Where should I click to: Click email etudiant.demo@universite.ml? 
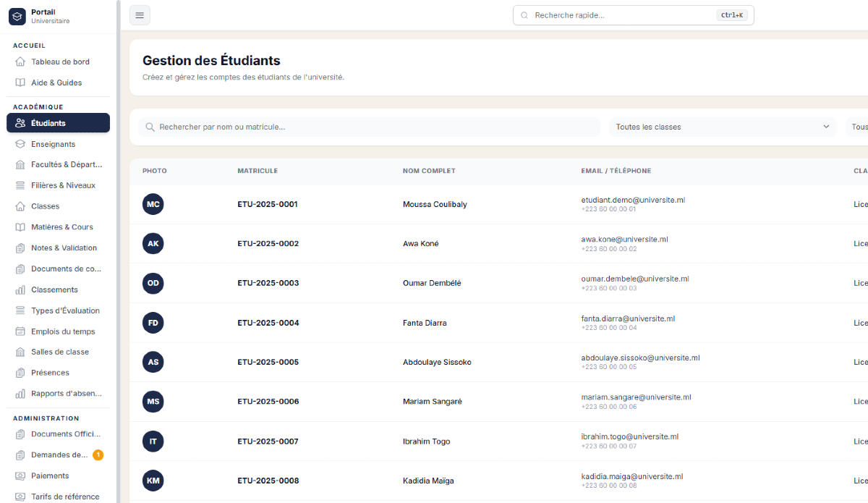[x=633, y=200]
